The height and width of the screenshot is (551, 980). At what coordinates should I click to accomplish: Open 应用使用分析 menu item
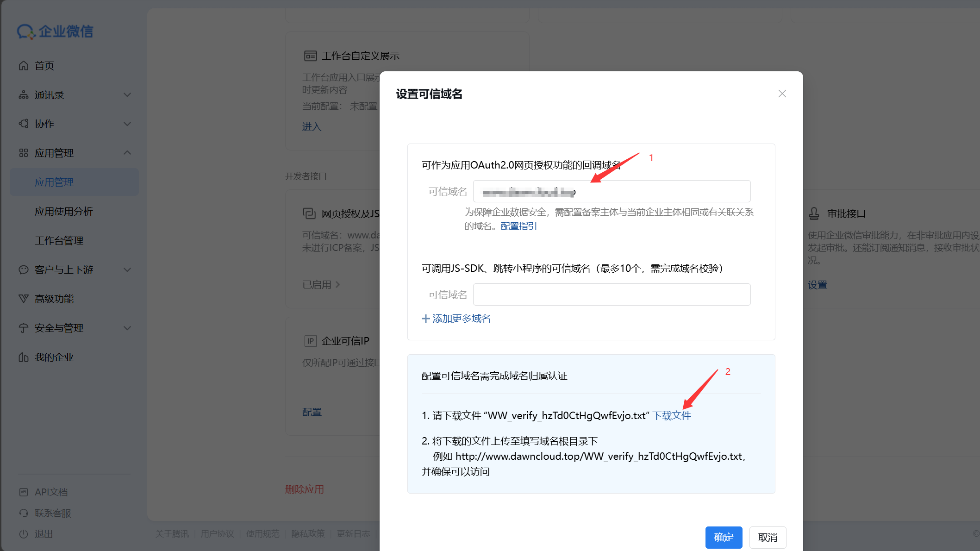click(x=64, y=212)
